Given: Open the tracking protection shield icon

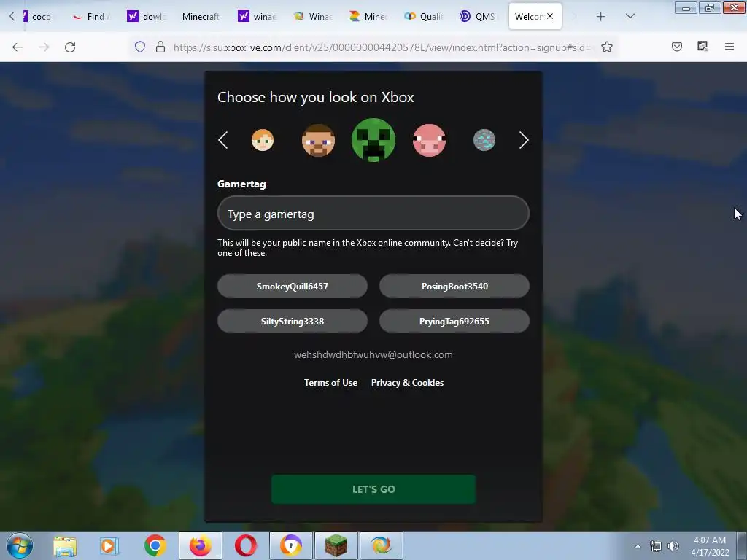Looking at the screenshot, I should click(x=139, y=47).
